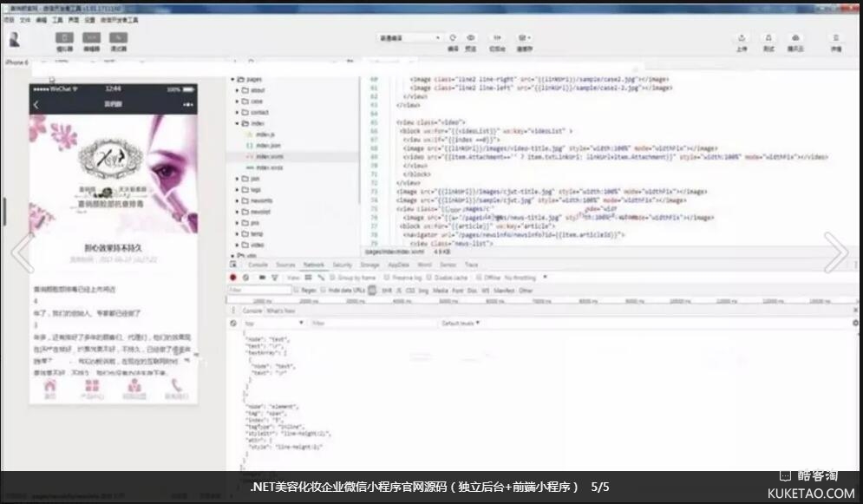Image resolution: width=863 pixels, height=504 pixels.
Task: Switch to the Console devtools tab
Action: tap(258, 265)
